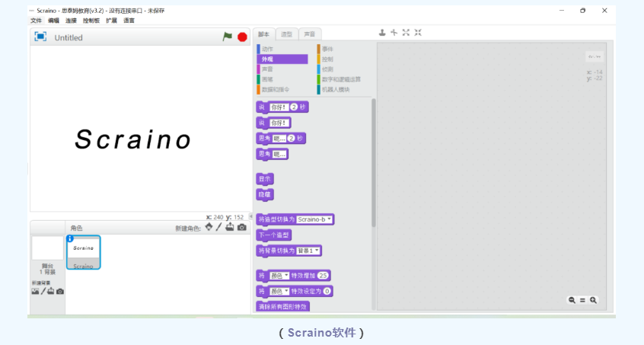This screenshot has height=345, width=644.
Task: Click the Untitled project name field
Action: [69, 37]
